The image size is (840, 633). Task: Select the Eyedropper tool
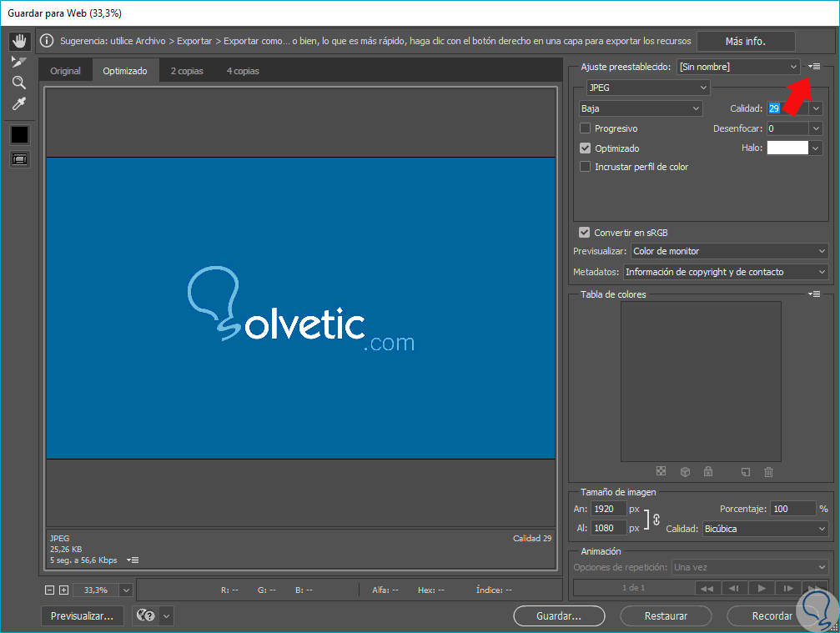coord(18,104)
